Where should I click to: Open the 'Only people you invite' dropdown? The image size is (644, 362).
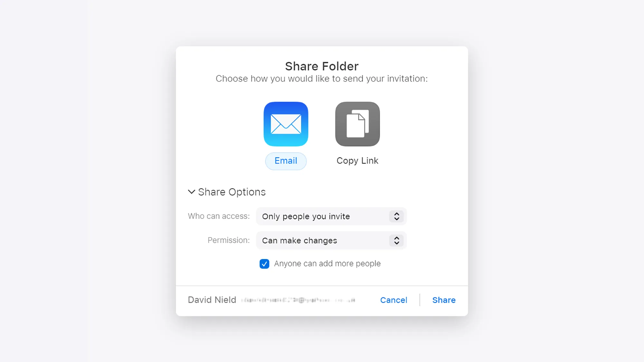(x=331, y=216)
